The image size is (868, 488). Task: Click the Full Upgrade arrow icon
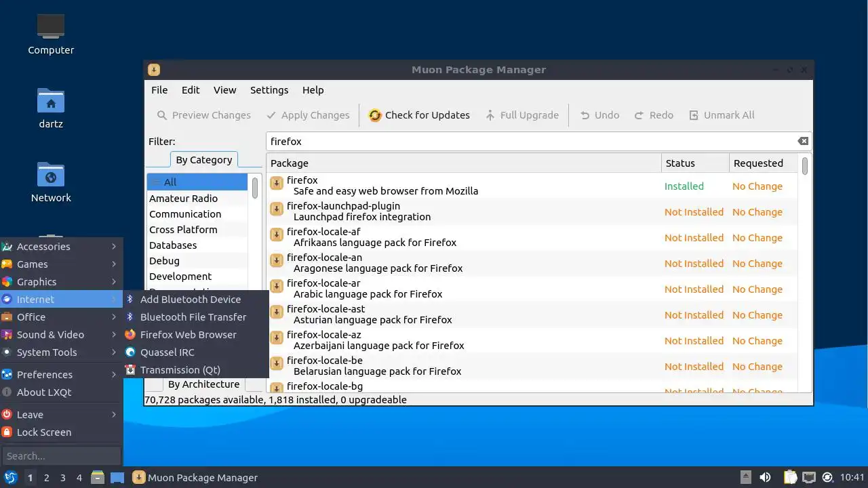click(x=490, y=115)
